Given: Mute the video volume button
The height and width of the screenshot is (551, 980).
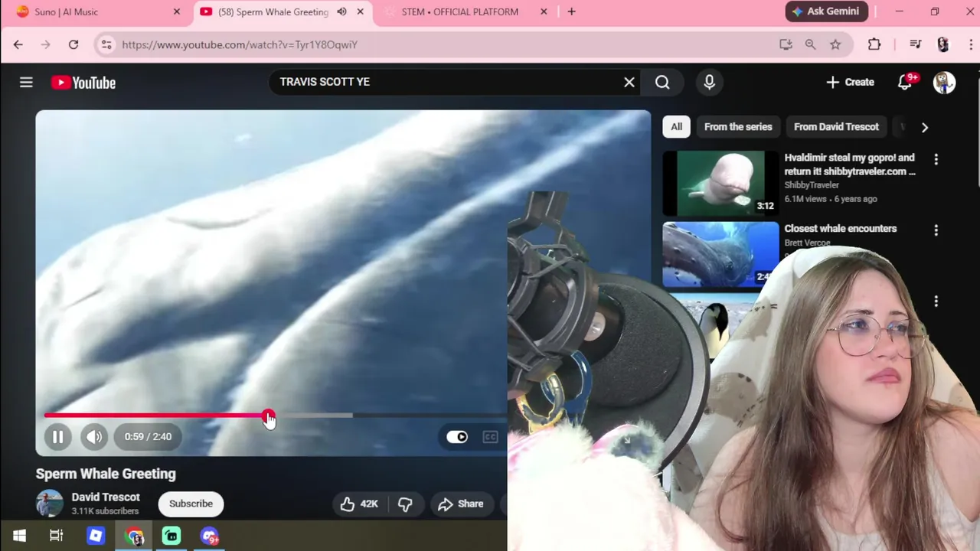Looking at the screenshot, I should coord(94,436).
